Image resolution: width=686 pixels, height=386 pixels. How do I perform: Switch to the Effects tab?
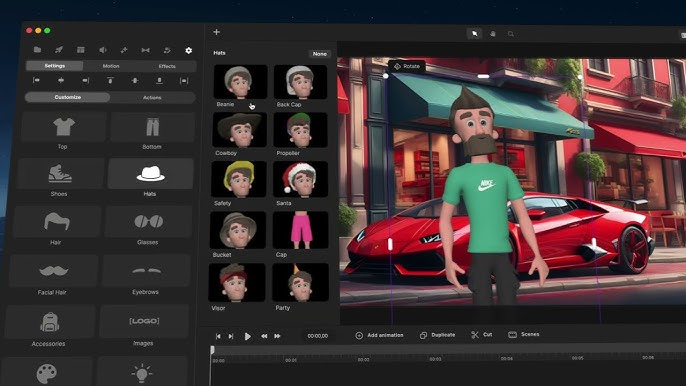tap(167, 66)
